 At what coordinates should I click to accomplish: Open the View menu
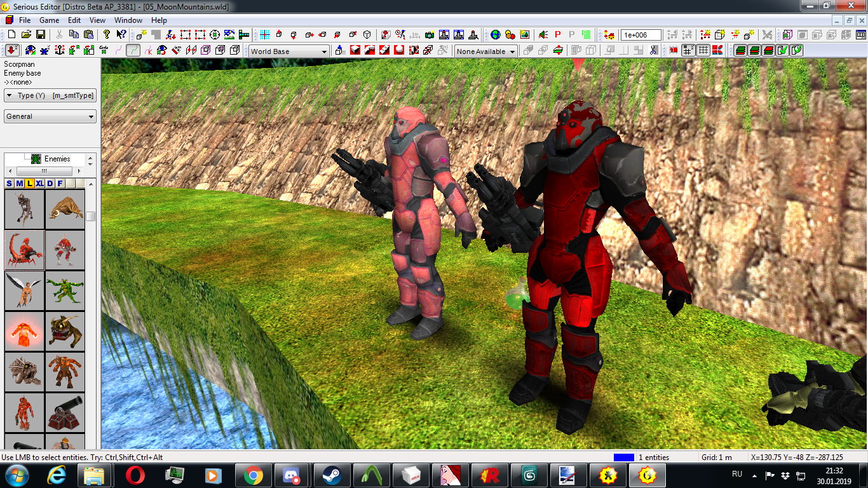97,20
